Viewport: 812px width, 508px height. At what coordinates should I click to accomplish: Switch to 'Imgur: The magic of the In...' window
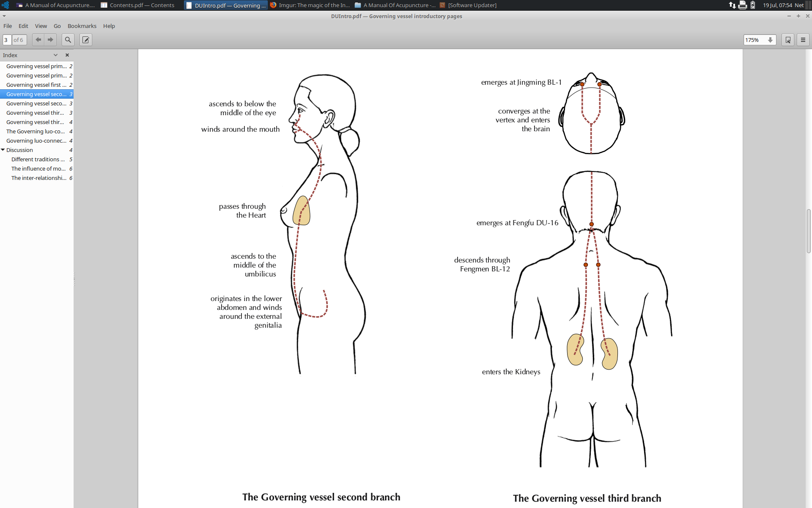coord(310,5)
